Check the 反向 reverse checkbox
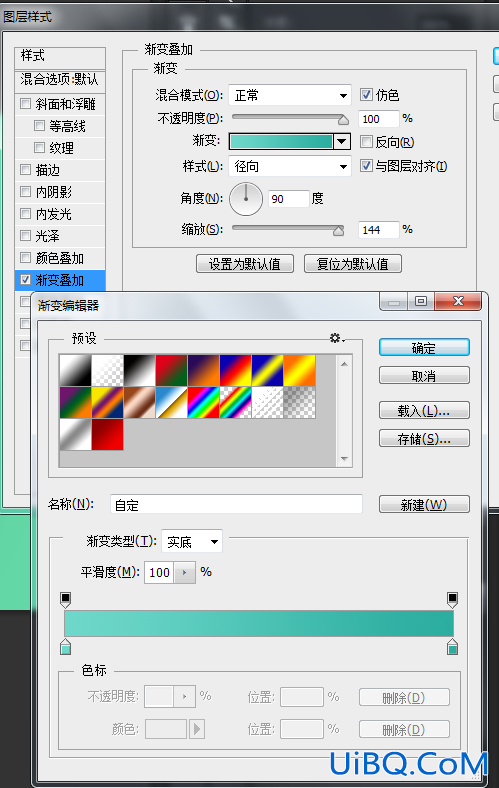The width and height of the screenshot is (499, 788). 366,142
